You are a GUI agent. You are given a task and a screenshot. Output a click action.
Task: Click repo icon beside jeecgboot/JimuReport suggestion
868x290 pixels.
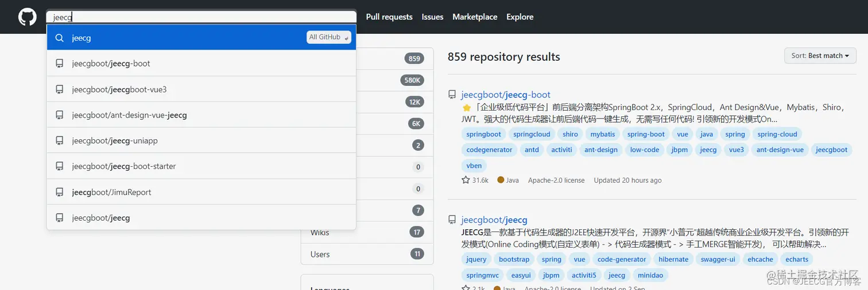tap(59, 192)
